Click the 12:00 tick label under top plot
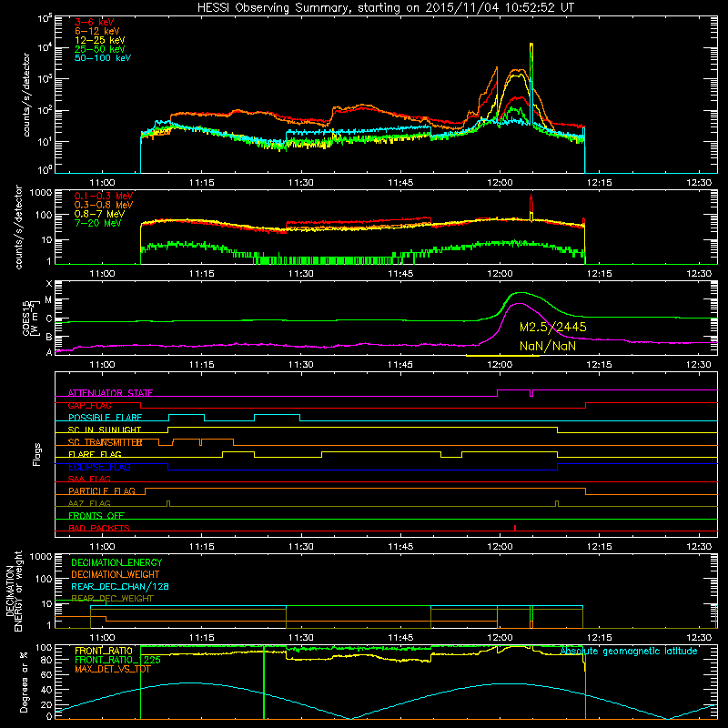The image size is (728, 728). 500,183
